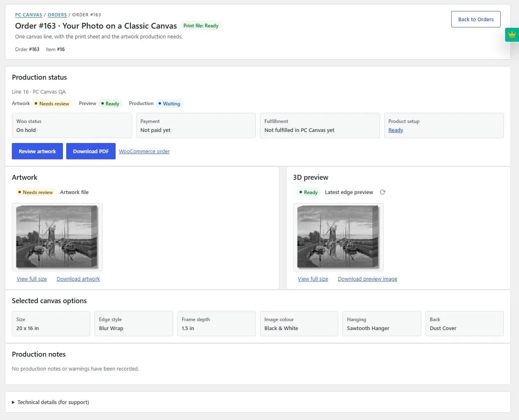Click the refresh edge preview icon
Screen dimensions: 519x420
click(x=383, y=192)
